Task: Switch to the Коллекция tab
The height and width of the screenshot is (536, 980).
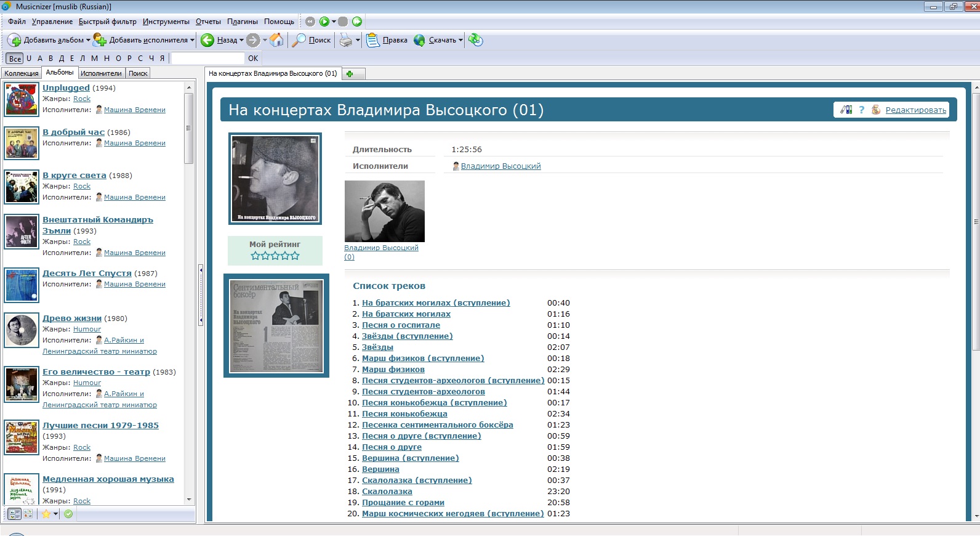Action: [x=22, y=73]
